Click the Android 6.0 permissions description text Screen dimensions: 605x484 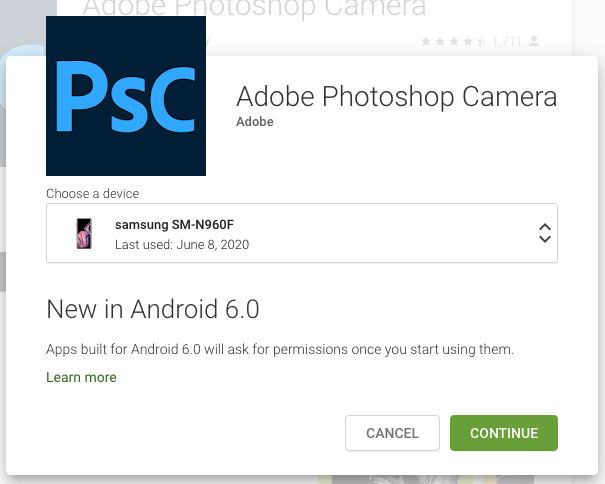pyautogui.click(x=280, y=349)
